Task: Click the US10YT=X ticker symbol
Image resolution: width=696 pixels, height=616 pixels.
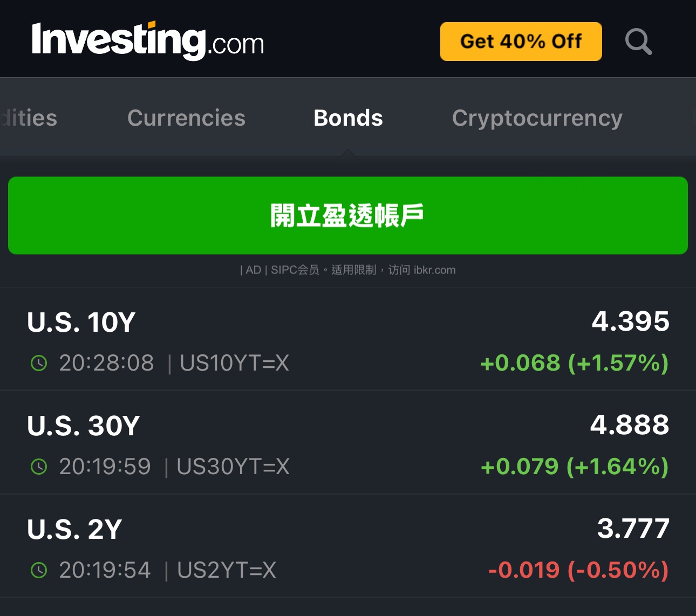Action: tap(234, 363)
